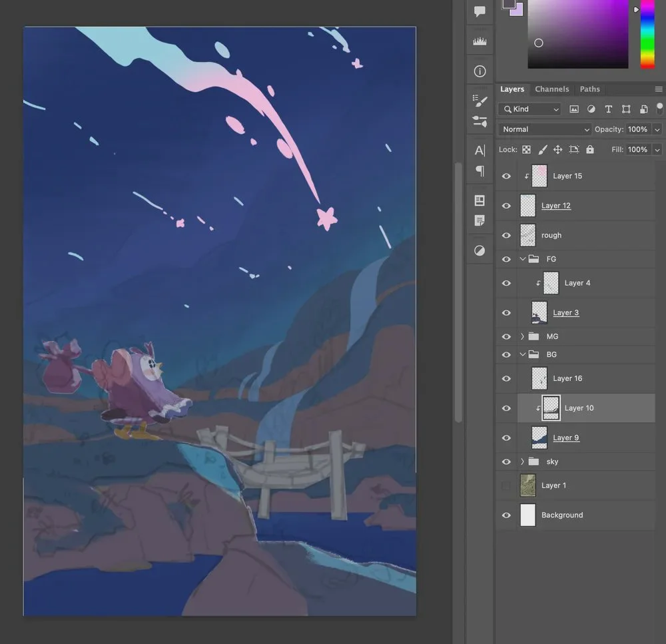Click the rainbow hue slider strip

(x=647, y=34)
